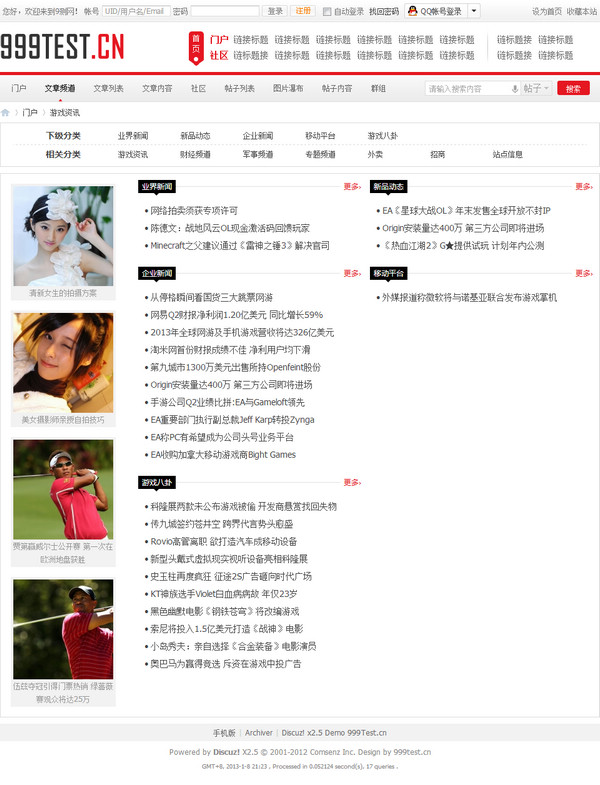This screenshot has width=600, height=785.
Task: Open the 门户 nav tab
Action: click(19, 88)
